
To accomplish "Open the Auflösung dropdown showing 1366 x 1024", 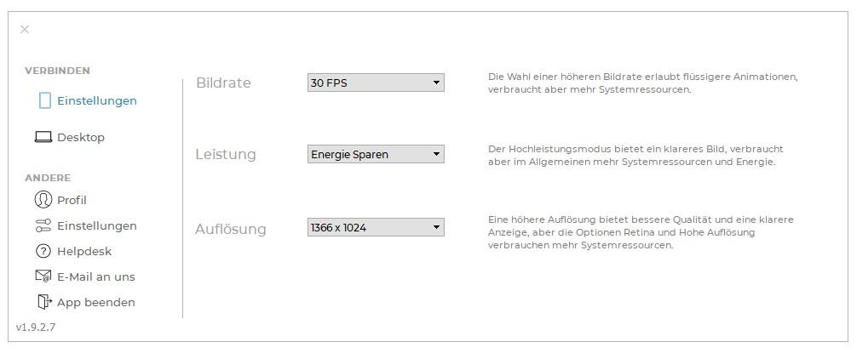I will pyautogui.click(x=376, y=227).
